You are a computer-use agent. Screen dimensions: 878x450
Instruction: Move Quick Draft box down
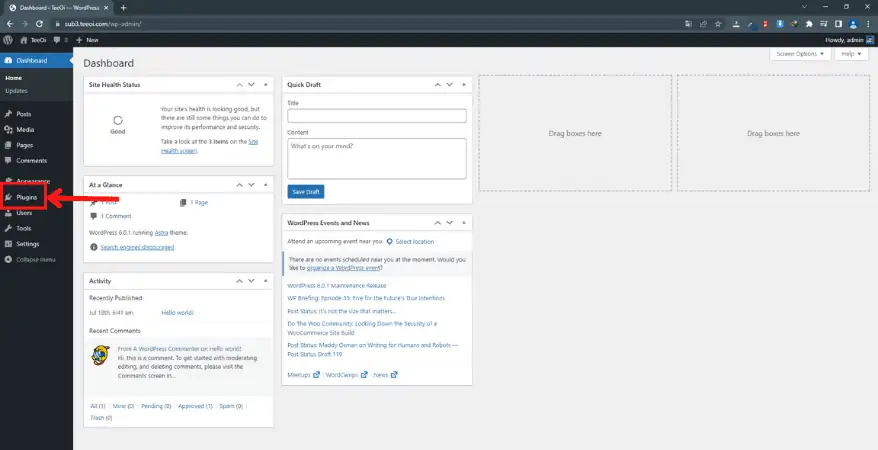[x=450, y=85]
